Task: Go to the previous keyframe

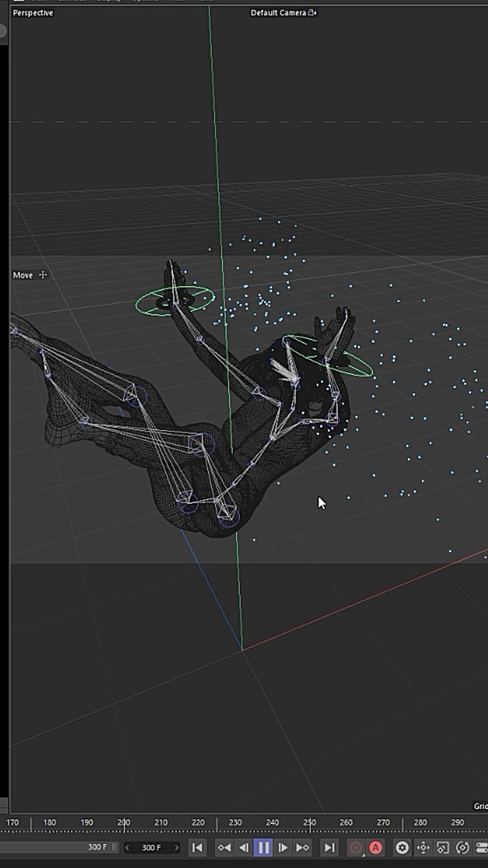Action: (224, 847)
